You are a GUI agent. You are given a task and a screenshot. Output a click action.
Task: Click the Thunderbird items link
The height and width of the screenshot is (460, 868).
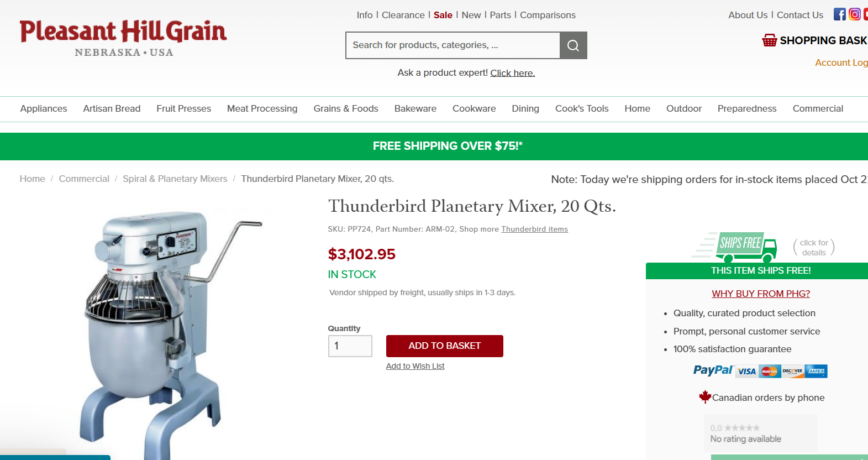point(534,229)
